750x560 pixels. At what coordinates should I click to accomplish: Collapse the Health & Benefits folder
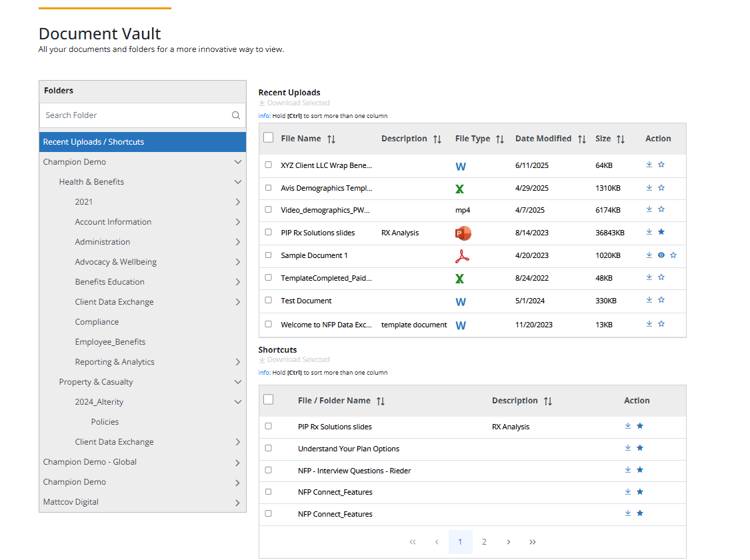[x=238, y=182]
